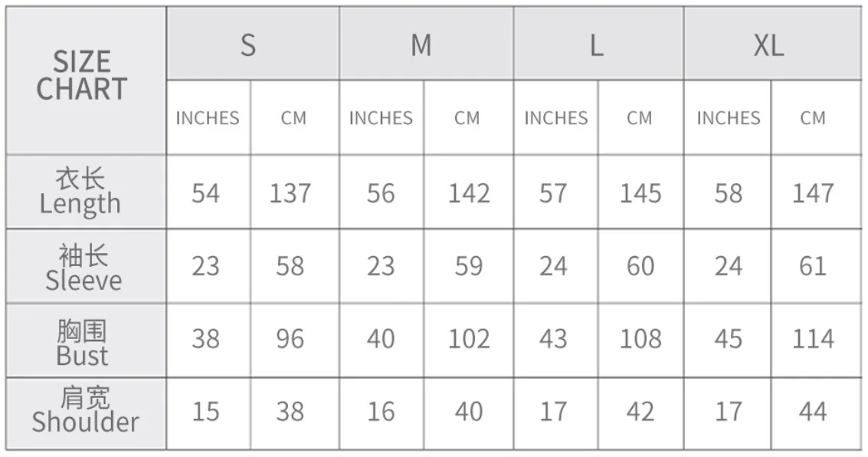Select the 44 cm shoulder cell

812,412
